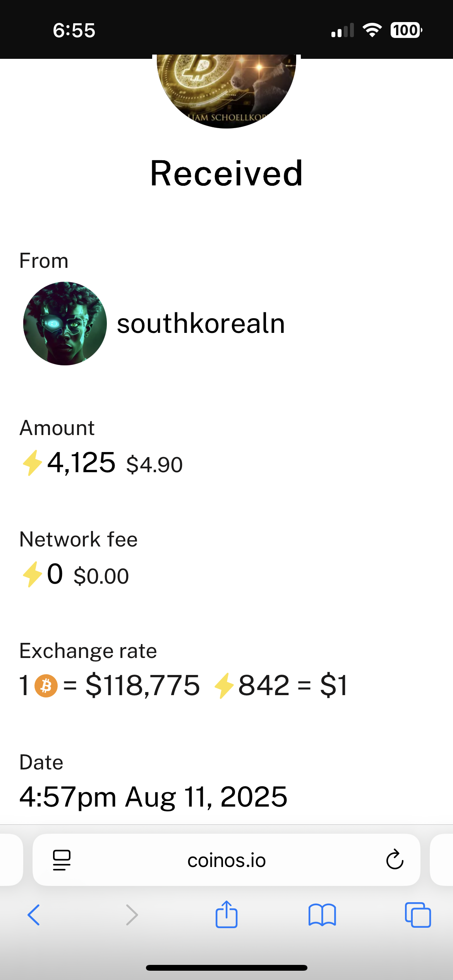
Task: Open the southkorealn sender avatar
Action: click(65, 324)
